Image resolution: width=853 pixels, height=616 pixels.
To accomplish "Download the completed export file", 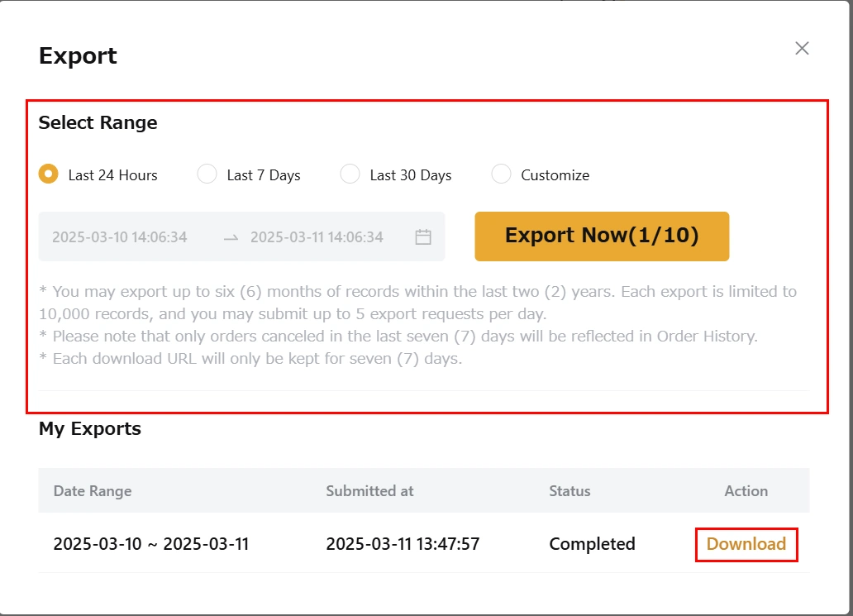I will click(746, 544).
